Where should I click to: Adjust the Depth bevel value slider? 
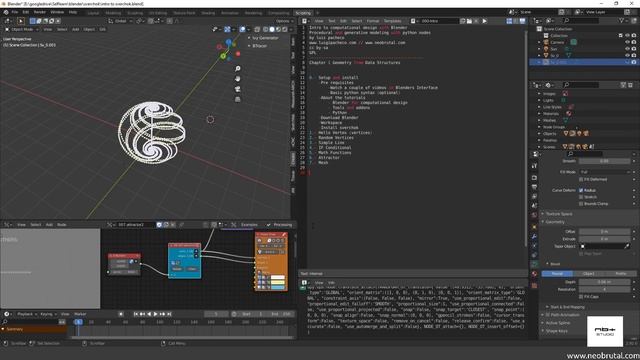[604, 282]
